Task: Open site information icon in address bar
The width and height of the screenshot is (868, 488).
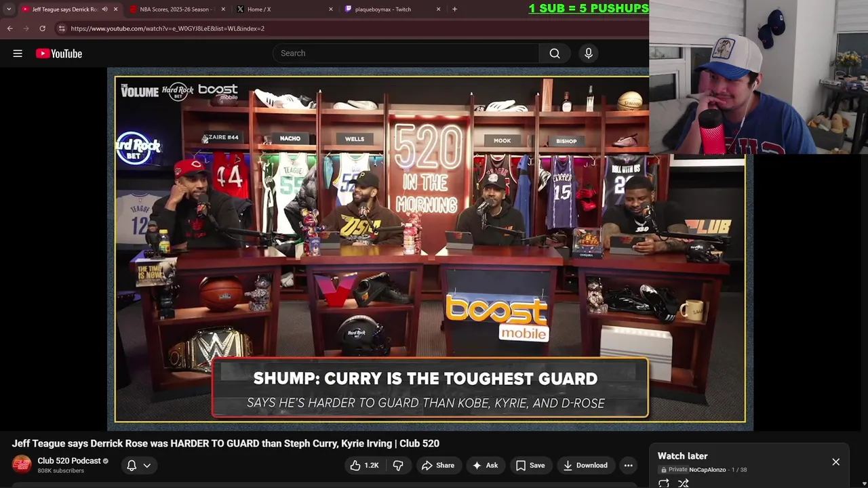Action: 62,28
